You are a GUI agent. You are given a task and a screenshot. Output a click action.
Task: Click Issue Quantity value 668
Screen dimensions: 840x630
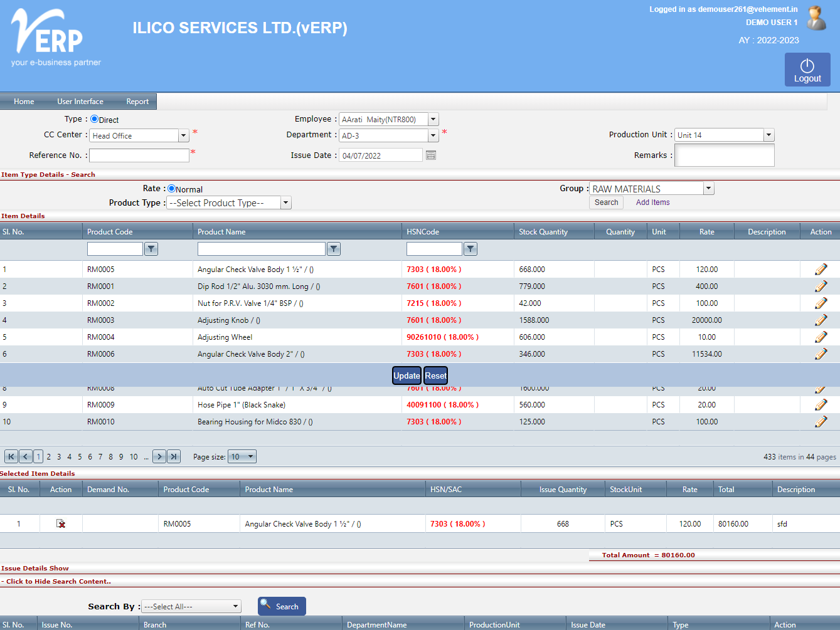[x=563, y=524]
